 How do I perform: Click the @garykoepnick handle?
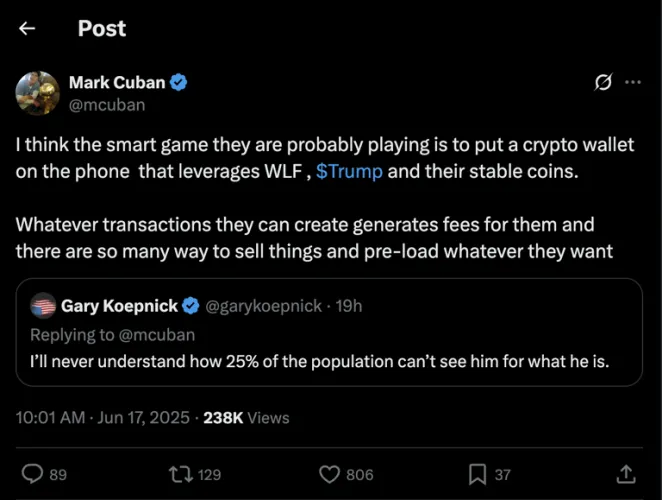tap(264, 306)
